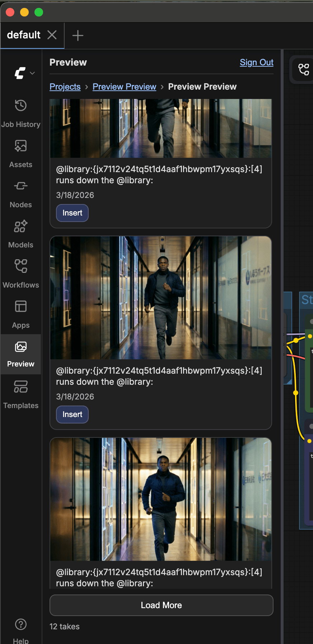Expand the logo dropdown chevron
Viewport: 313px width, 644px height.
32,73
